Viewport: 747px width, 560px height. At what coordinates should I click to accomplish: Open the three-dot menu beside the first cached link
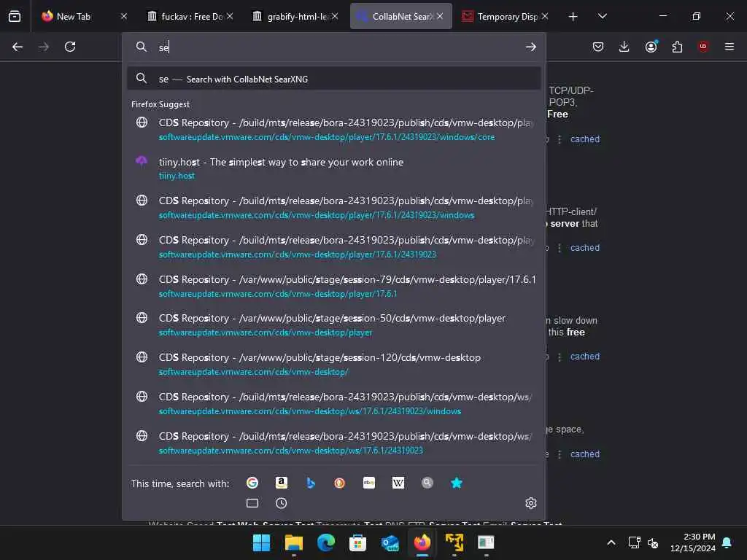tap(560, 139)
